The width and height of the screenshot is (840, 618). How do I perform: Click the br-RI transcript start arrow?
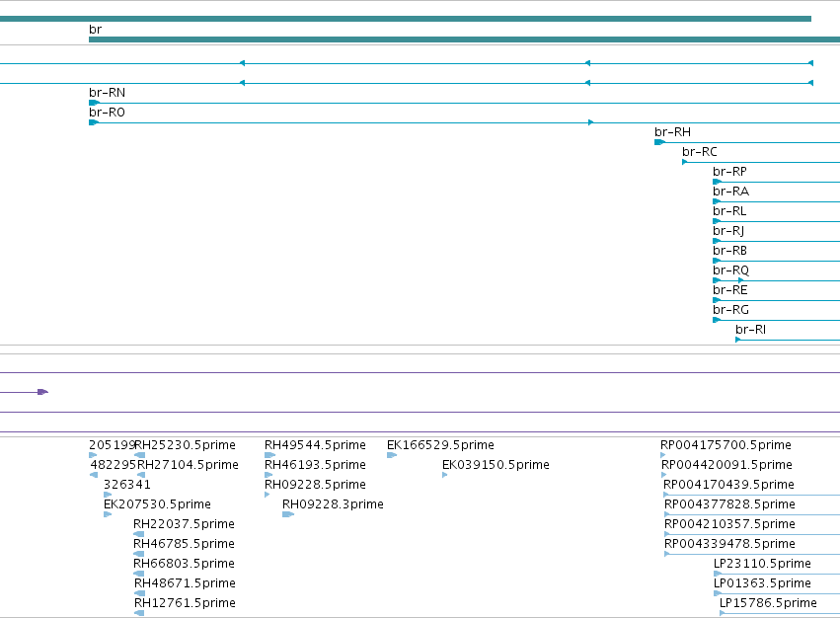738,340
